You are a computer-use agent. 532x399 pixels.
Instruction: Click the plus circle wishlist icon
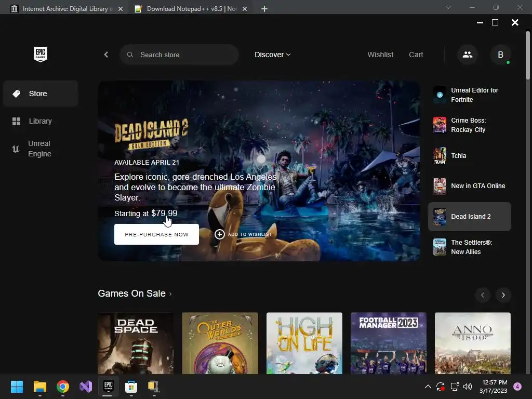click(220, 234)
